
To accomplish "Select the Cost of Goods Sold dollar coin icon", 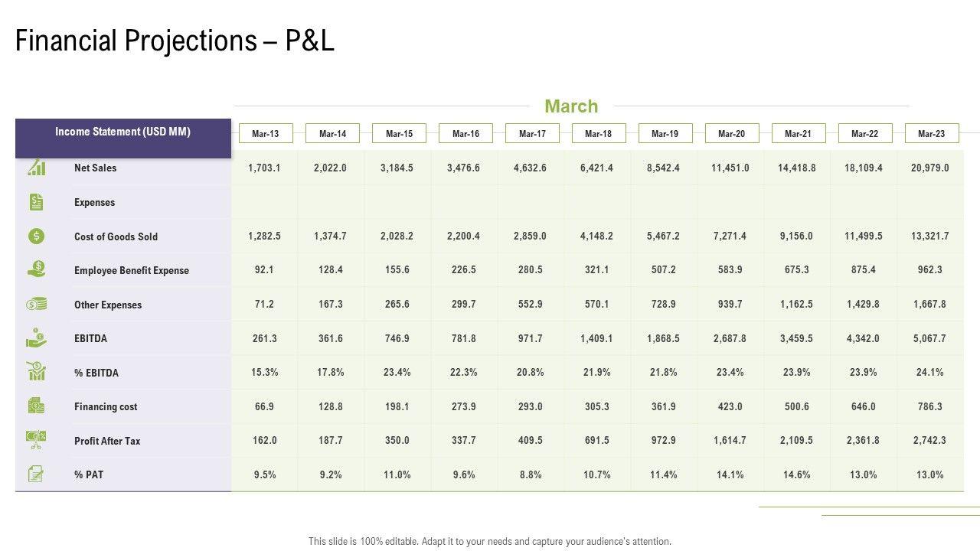I will coord(37,236).
